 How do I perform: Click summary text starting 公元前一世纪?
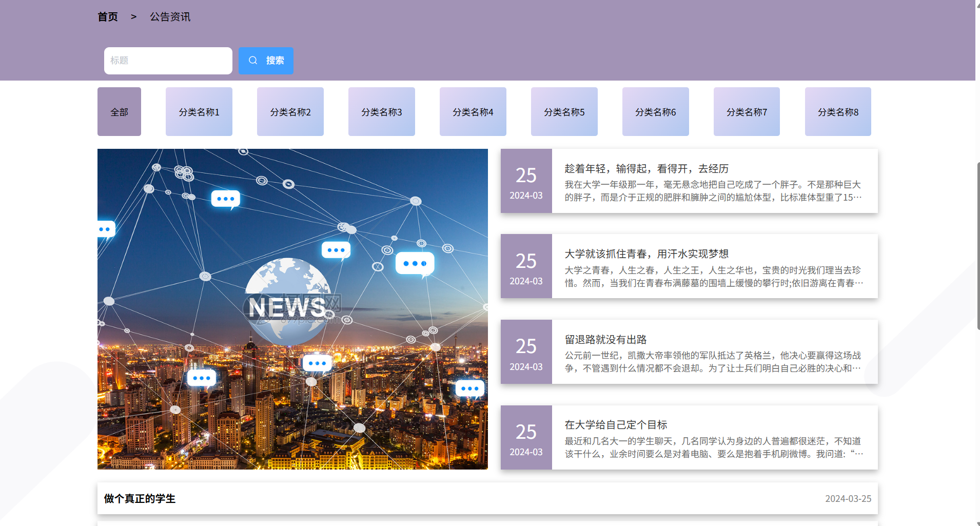(713, 362)
